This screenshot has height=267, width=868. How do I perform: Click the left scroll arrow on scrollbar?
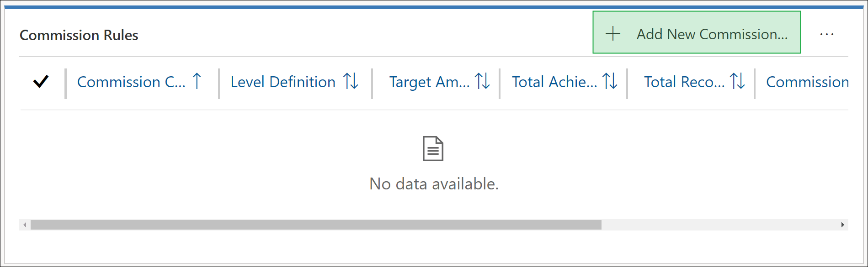(x=25, y=225)
